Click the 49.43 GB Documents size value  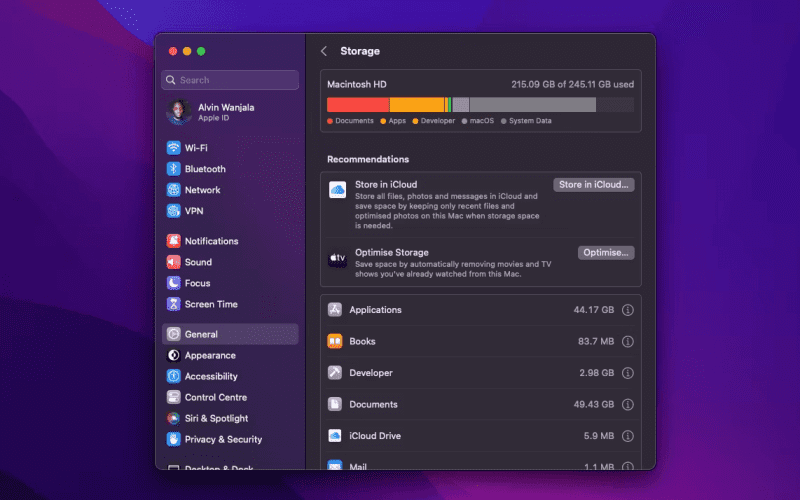594,405
